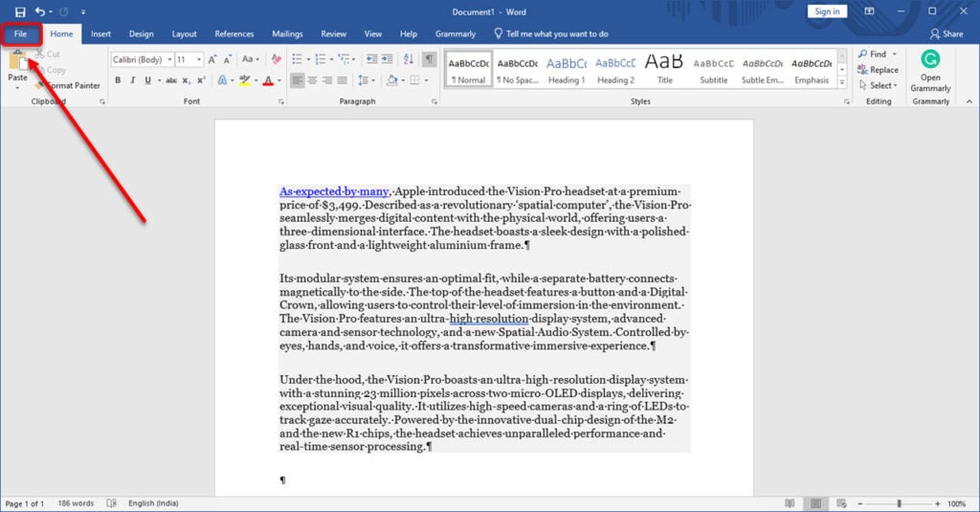Click the Save icon in title bar
Image resolution: width=980 pixels, height=512 pixels.
pos(20,11)
